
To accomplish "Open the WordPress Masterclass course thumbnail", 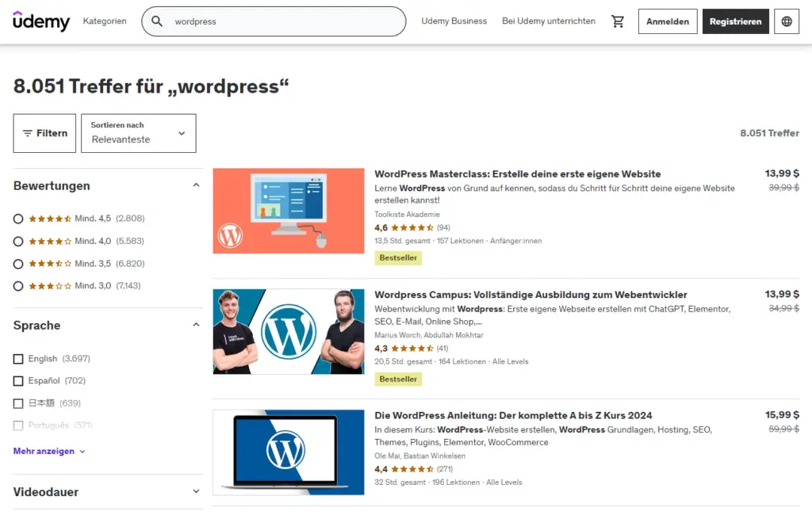I will 289,211.
